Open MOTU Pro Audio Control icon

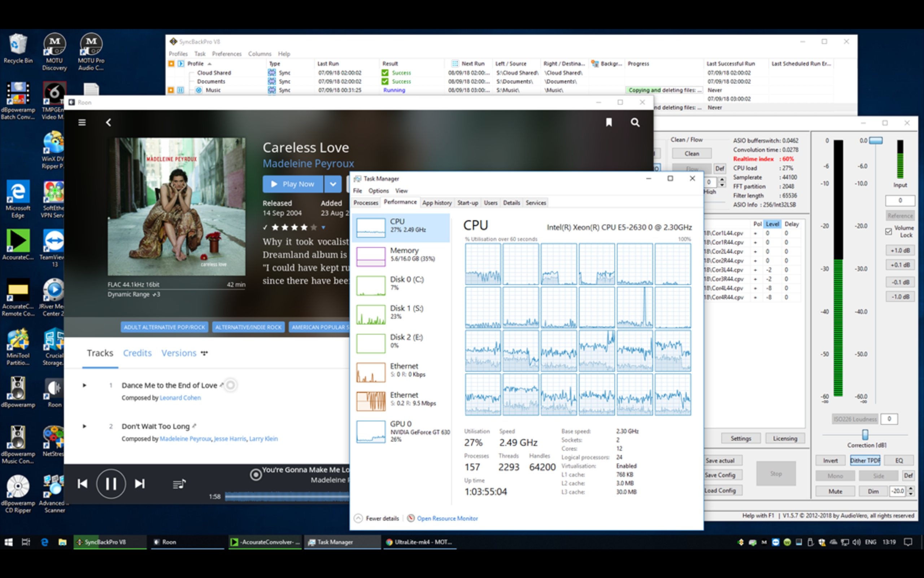(91, 52)
